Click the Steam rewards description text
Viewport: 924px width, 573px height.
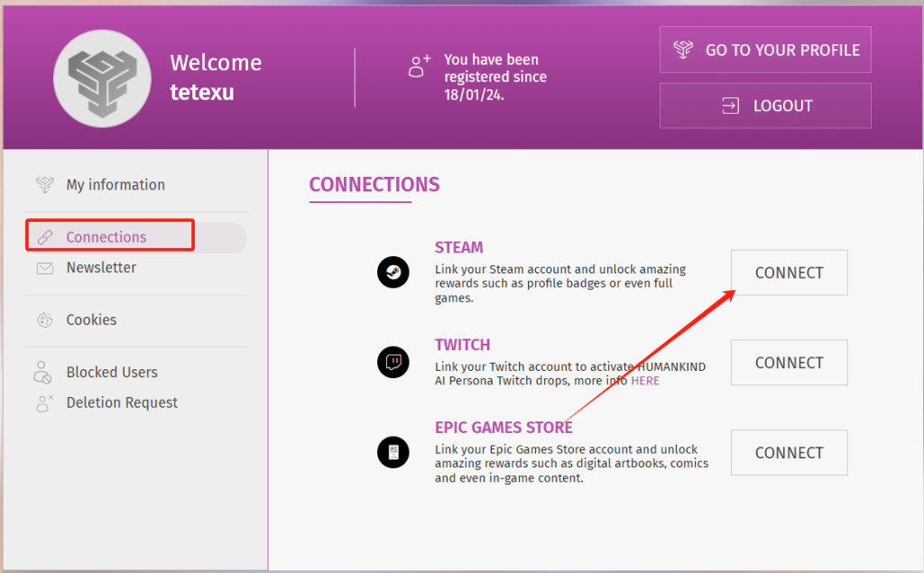pyautogui.click(x=559, y=283)
